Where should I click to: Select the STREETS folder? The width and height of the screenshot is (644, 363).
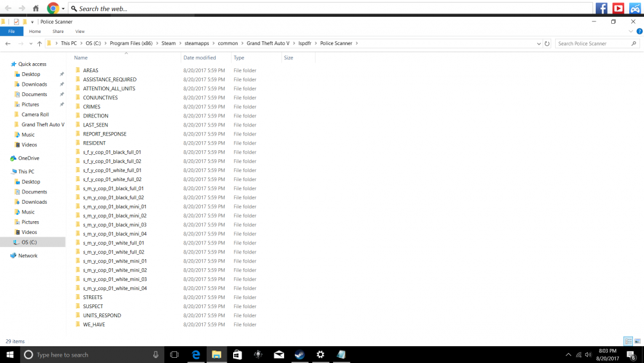click(92, 297)
